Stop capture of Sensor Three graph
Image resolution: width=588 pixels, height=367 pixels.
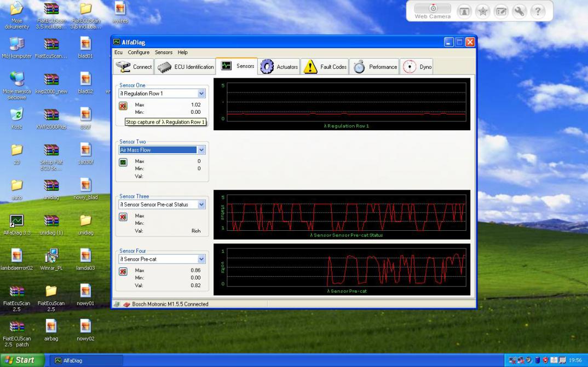click(123, 217)
